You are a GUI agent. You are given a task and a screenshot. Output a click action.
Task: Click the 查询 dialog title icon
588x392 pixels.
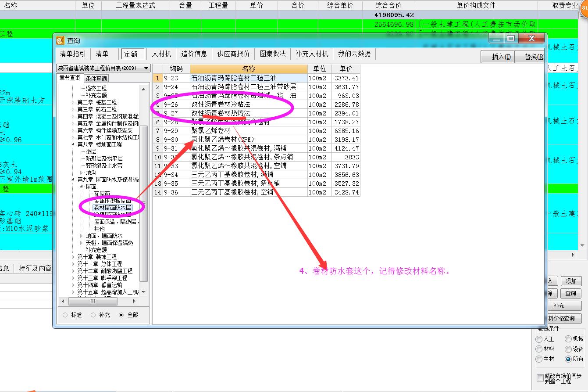tap(61, 40)
